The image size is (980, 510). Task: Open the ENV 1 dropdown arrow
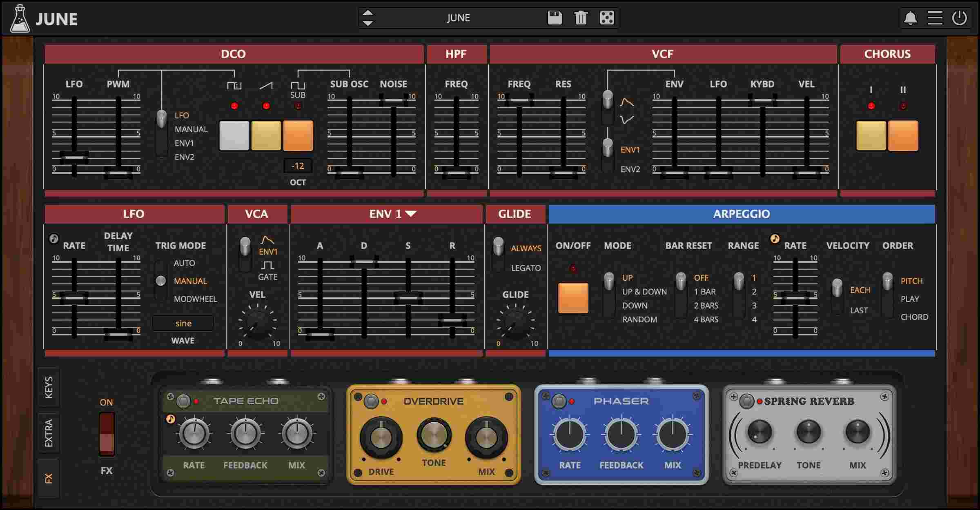tap(412, 213)
